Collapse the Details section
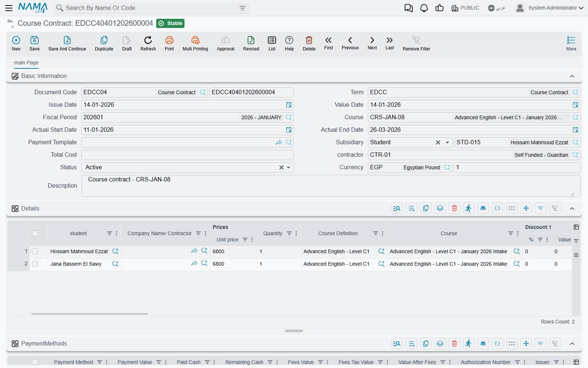This screenshot has width=588, height=368. [572, 209]
